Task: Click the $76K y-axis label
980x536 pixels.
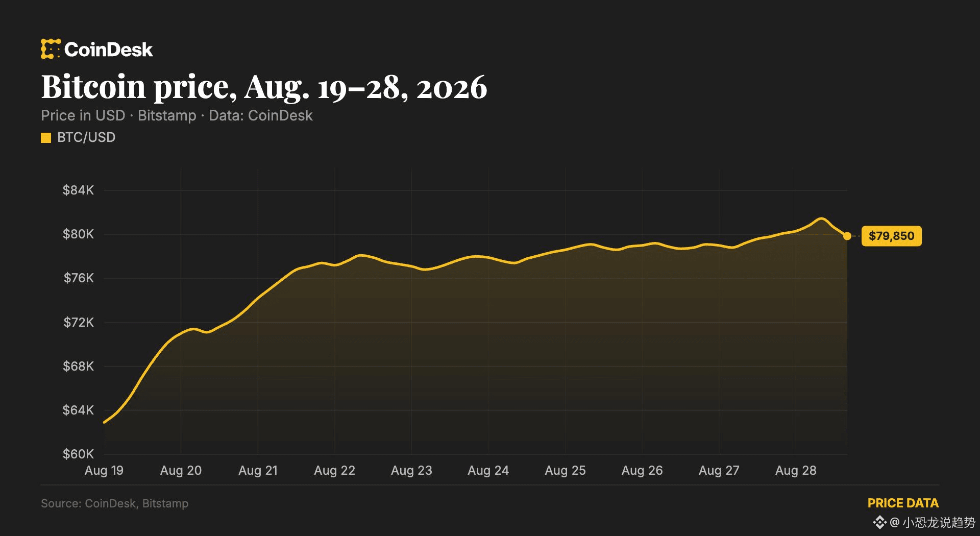Action: tap(78, 278)
